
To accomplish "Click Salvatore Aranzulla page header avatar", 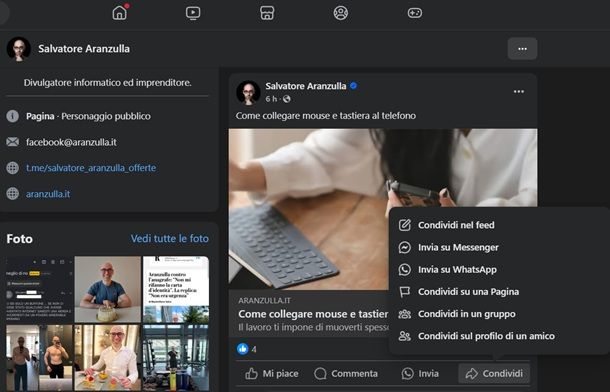I will 19,49.
